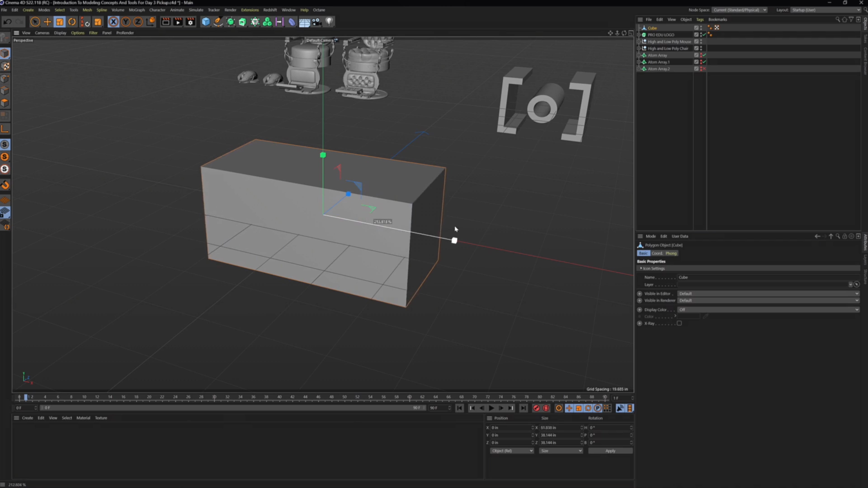The width and height of the screenshot is (868, 488).
Task: Select the Rotate tool in top toolbar
Action: 72,22
